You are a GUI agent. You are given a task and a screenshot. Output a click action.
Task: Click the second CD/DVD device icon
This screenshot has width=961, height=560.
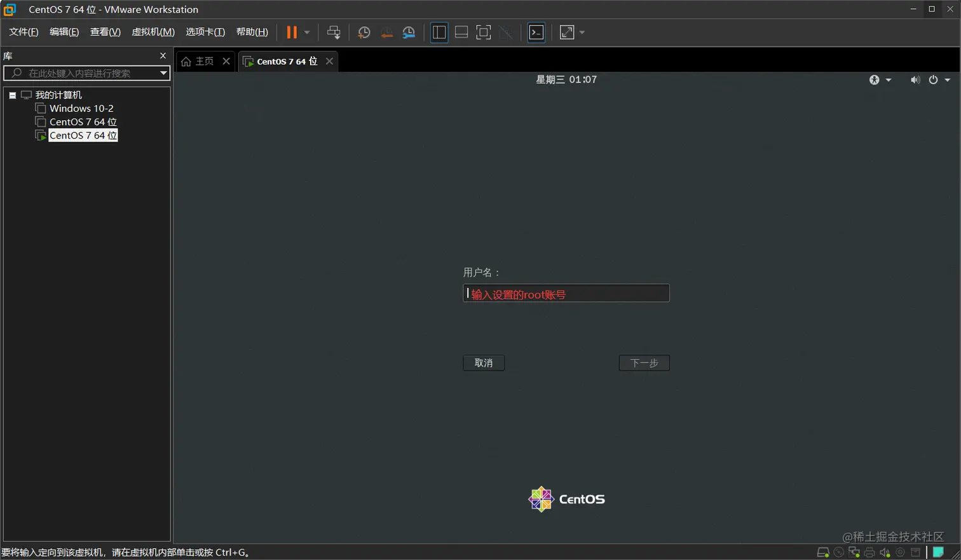900,552
